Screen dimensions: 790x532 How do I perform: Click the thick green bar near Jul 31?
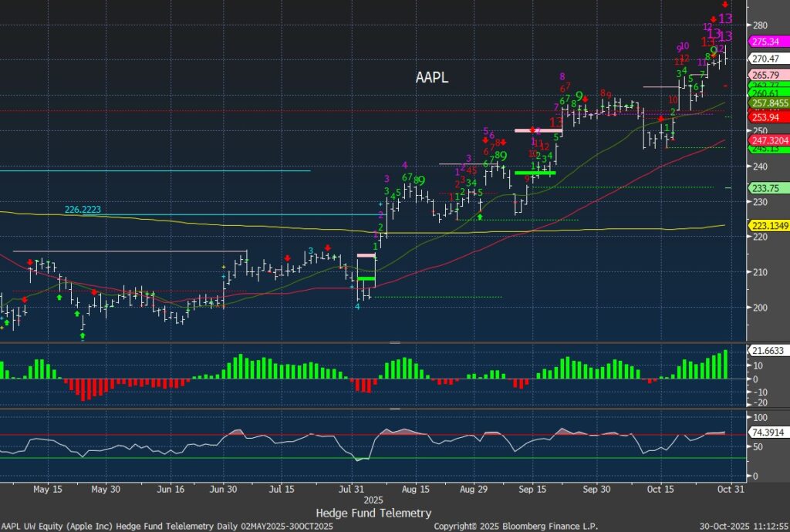366,278
